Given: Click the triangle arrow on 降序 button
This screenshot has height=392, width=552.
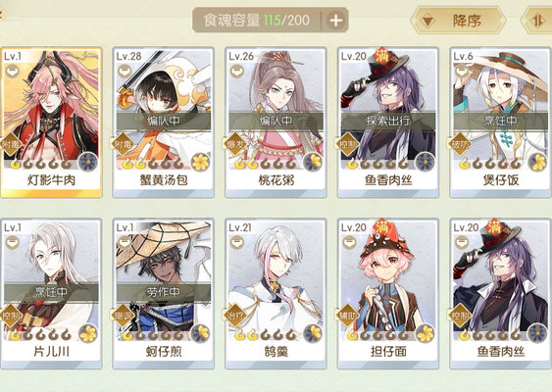Looking at the screenshot, I should coord(427,22).
